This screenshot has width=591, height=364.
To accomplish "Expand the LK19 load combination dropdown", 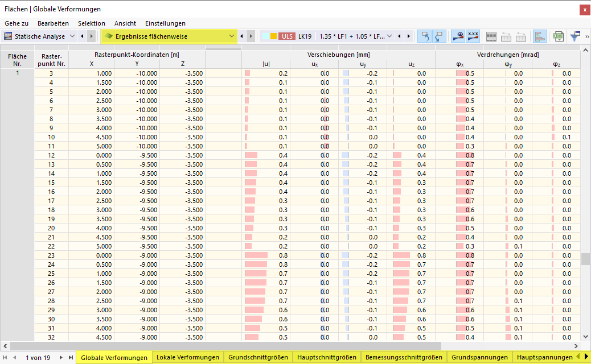I will click(x=389, y=36).
